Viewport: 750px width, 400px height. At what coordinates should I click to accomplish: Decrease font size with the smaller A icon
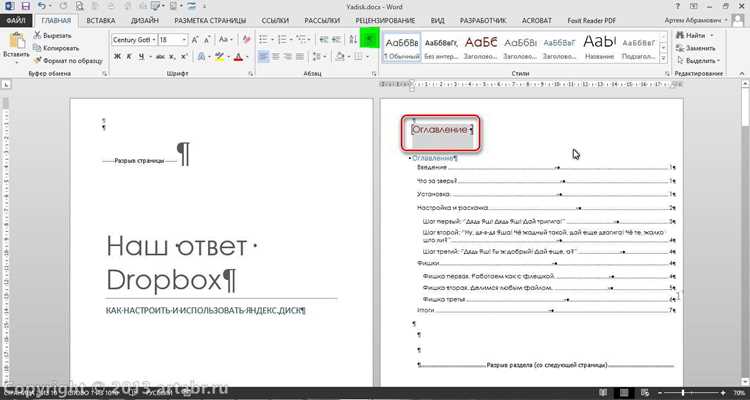[207, 40]
